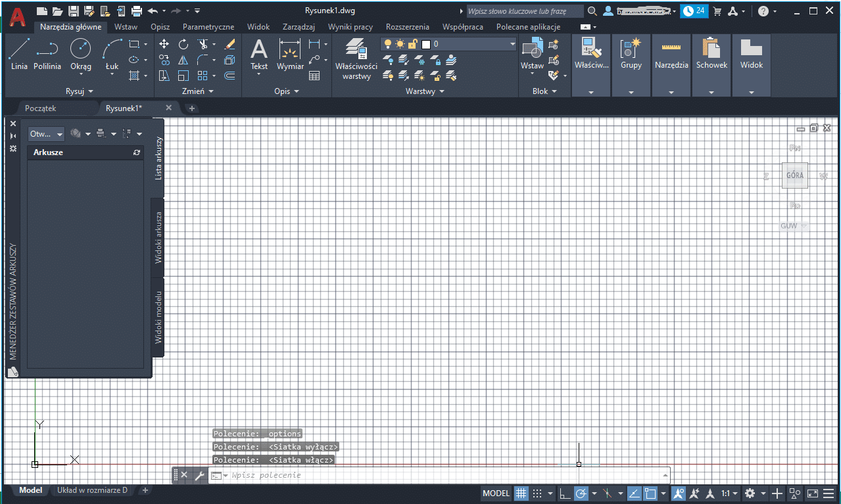Select the Trim scissors tool
The image size is (841, 504).
203,44
